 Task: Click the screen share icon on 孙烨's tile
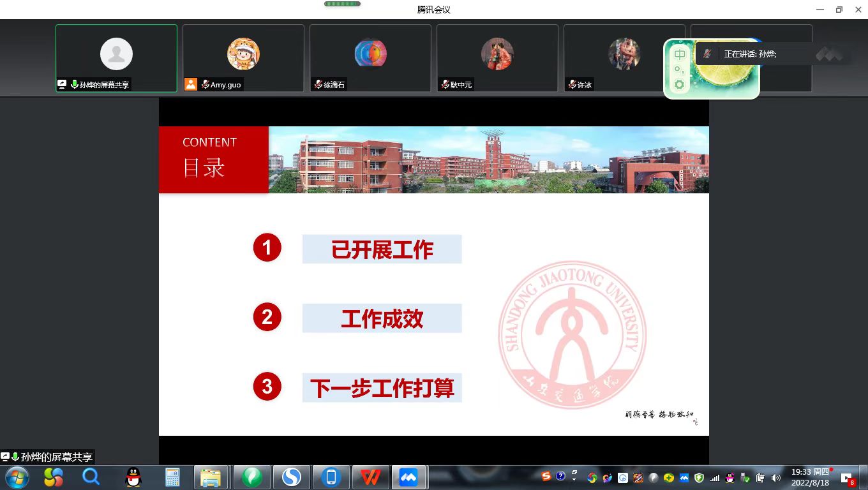62,84
